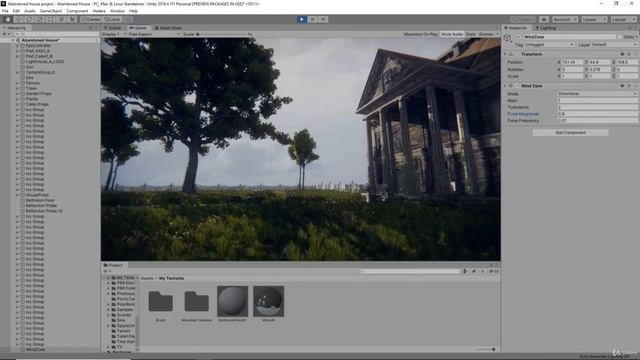The width and height of the screenshot is (640, 360).
Task: Click the Play button
Action: tap(302, 20)
